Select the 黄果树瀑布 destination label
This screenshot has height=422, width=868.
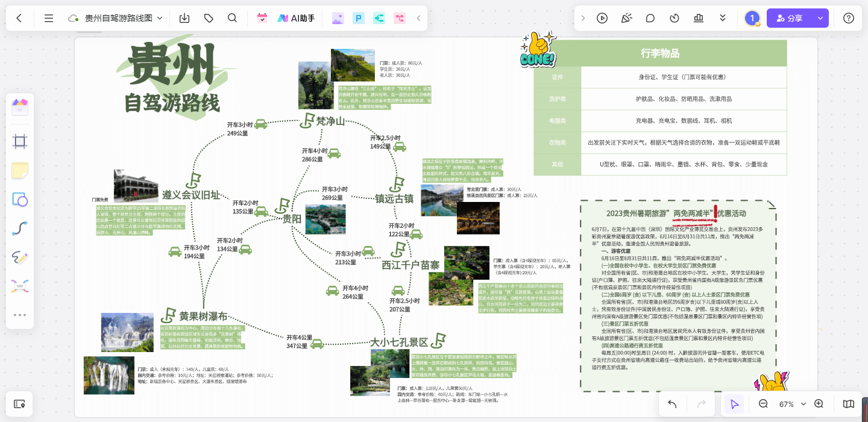click(x=203, y=316)
